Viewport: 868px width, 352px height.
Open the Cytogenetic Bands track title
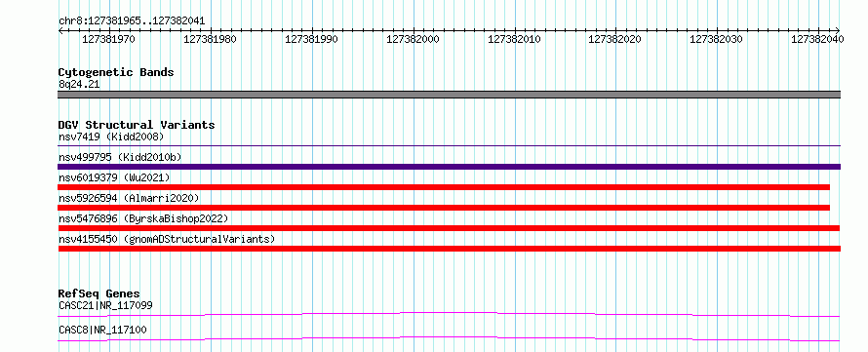point(116,72)
